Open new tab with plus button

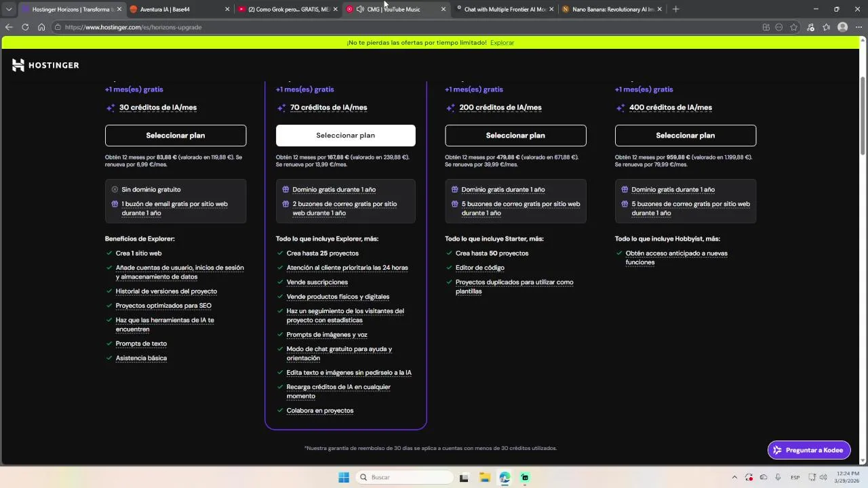point(675,9)
